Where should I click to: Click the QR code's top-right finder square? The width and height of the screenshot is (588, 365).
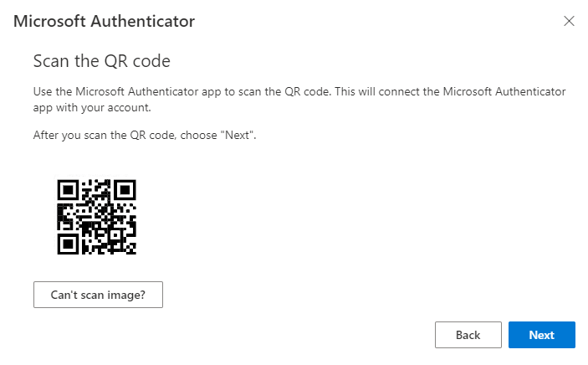(x=124, y=190)
